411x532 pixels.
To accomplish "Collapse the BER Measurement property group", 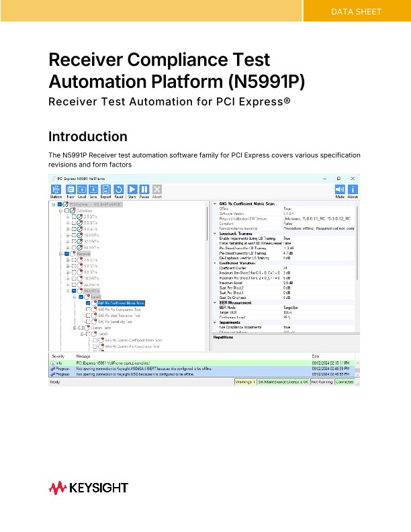I will click(215, 303).
